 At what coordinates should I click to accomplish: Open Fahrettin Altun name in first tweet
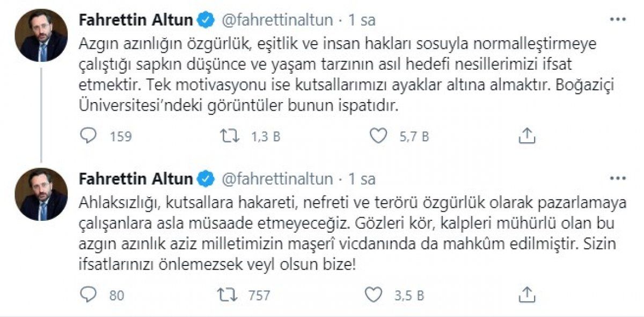(135, 20)
